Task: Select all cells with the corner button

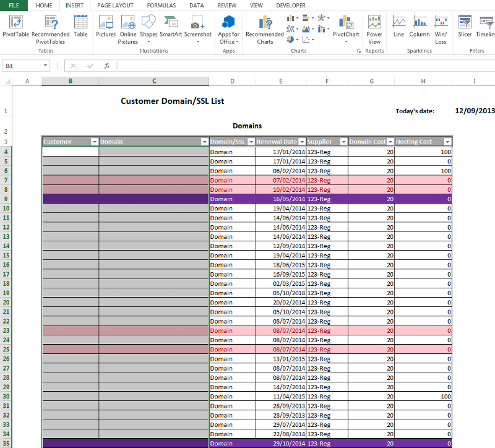Action: pyautogui.click(x=7, y=81)
